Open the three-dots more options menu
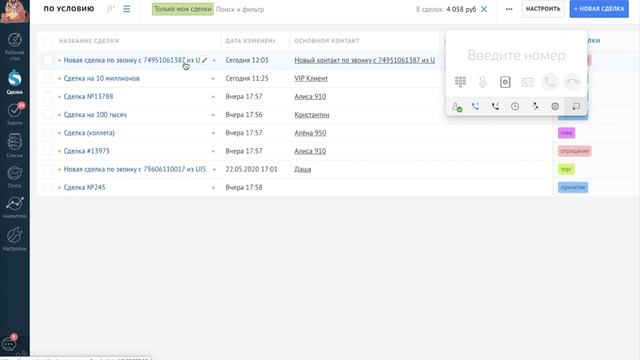The width and height of the screenshot is (640, 360). coord(509,9)
